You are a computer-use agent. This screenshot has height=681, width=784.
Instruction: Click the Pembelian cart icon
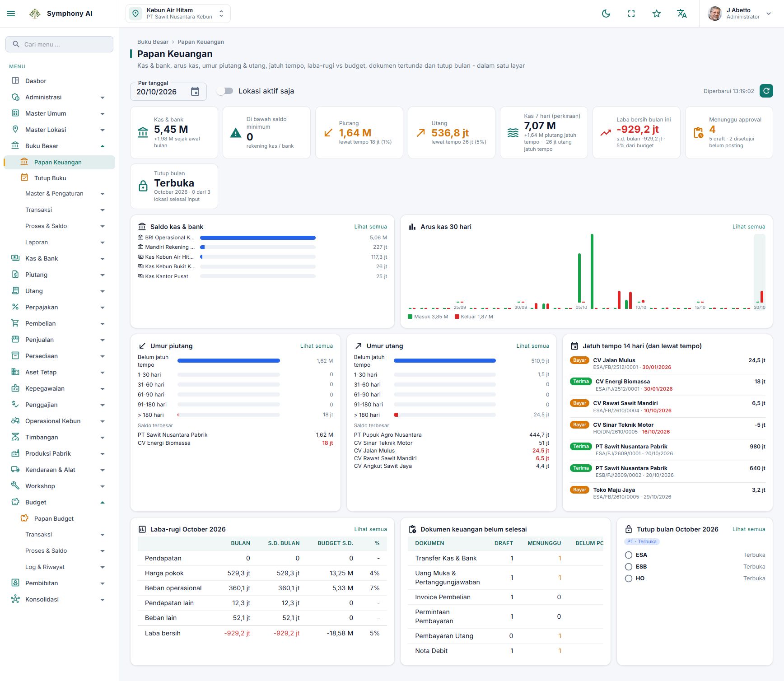pyautogui.click(x=15, y=323)
